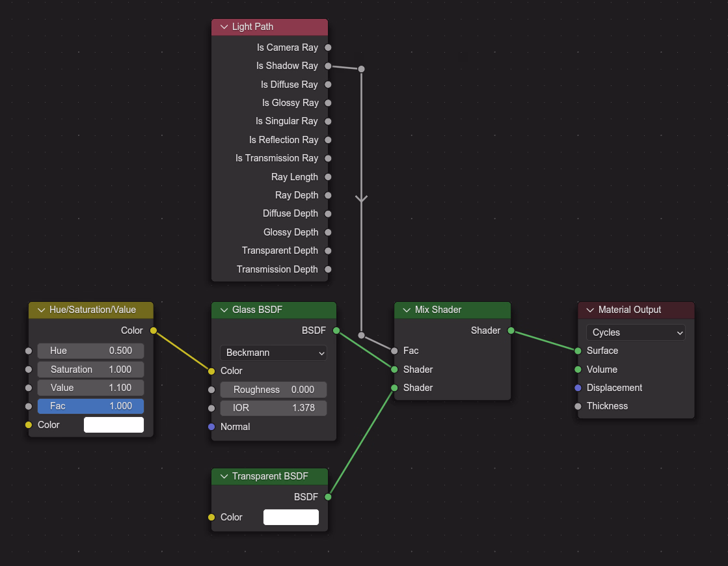Open the Beckmann distribution dropdown
The width and height of the screenshot is (728, 566).
[274, 353]
